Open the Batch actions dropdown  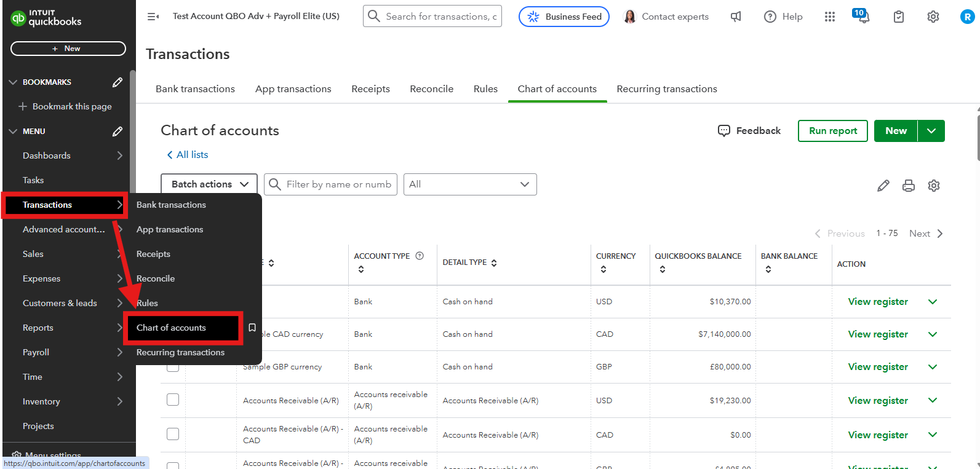click(x=209, y=184)
